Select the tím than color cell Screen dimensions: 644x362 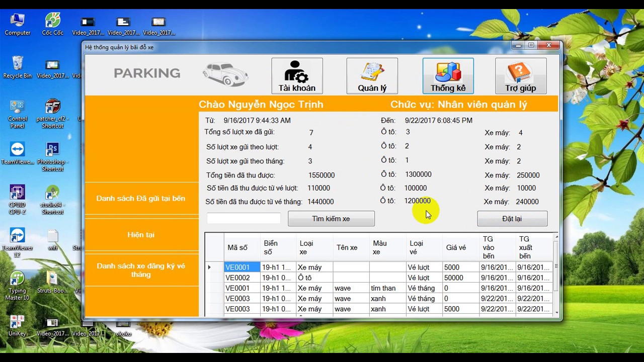click(x=387, y=289)
